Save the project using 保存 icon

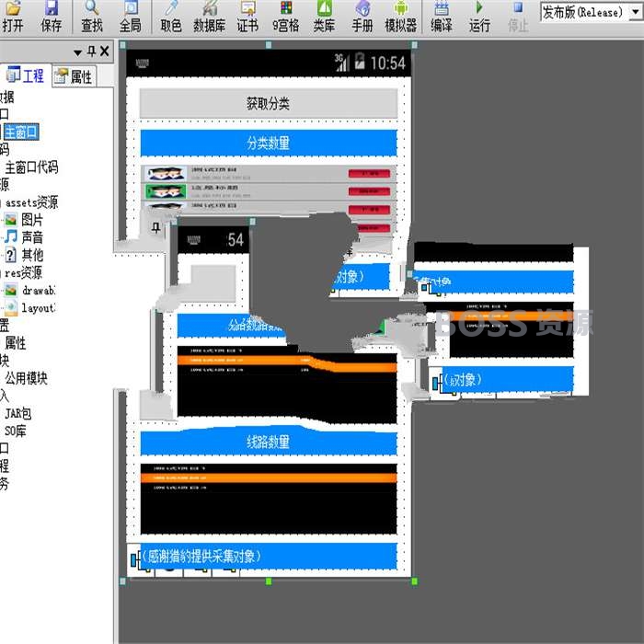(x=51, y=17)
